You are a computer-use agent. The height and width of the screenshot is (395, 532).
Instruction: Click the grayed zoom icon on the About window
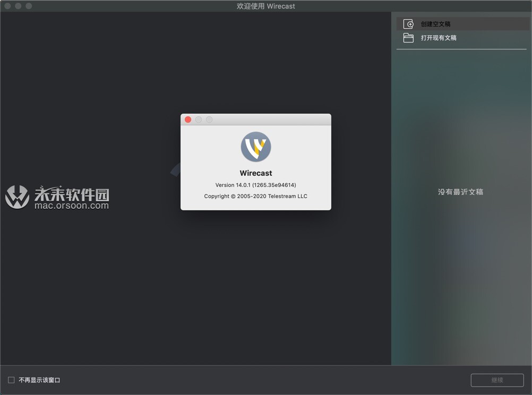point(209,119)
